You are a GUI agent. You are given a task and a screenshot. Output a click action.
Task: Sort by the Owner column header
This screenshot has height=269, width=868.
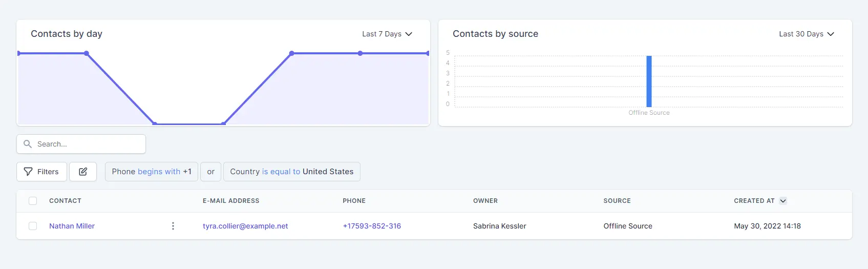click(x=485, y=201)
